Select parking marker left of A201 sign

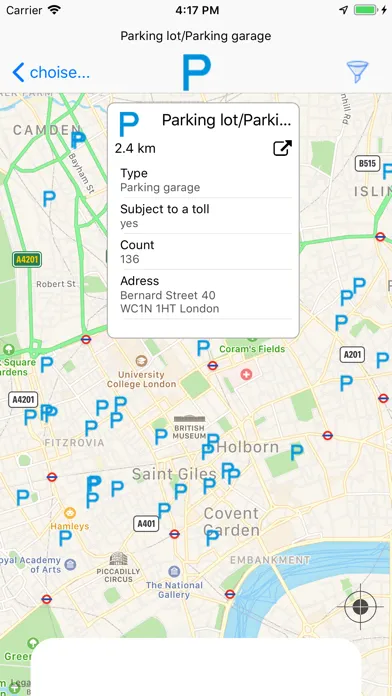(x=341, y=322)
